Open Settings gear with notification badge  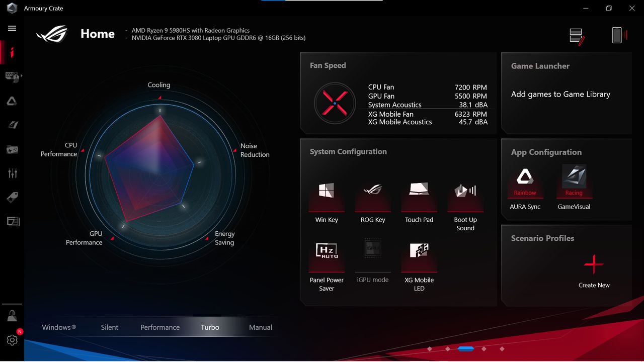point(12,340)
